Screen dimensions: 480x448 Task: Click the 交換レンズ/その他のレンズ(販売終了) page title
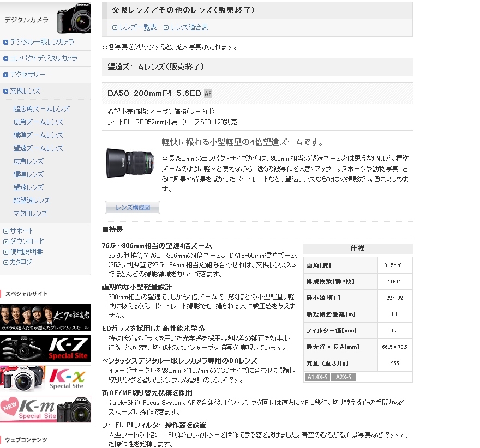(183, 10)
